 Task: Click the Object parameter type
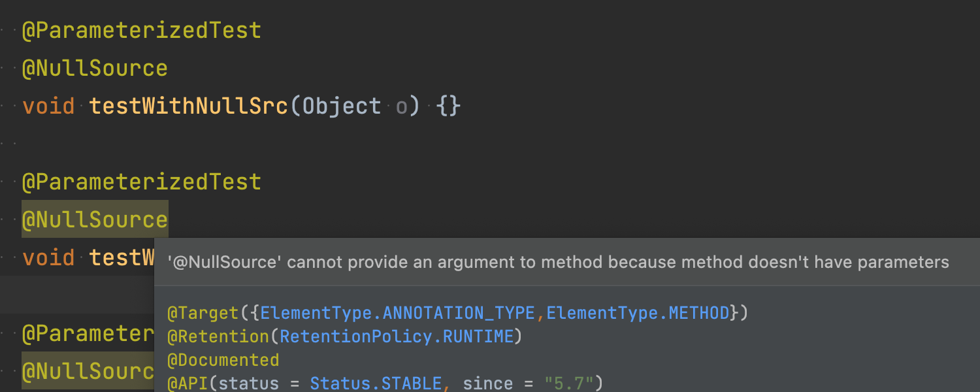[x=342, y=106]
